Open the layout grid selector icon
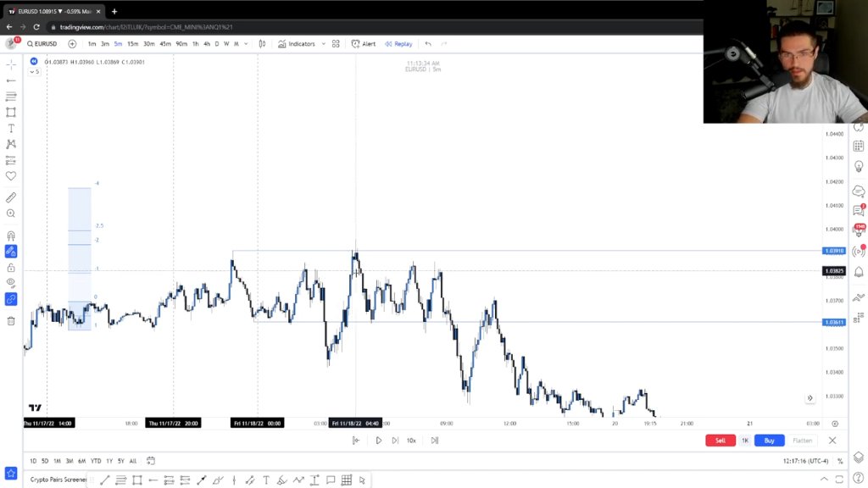The image size is (868, 488). click(336, 44)
